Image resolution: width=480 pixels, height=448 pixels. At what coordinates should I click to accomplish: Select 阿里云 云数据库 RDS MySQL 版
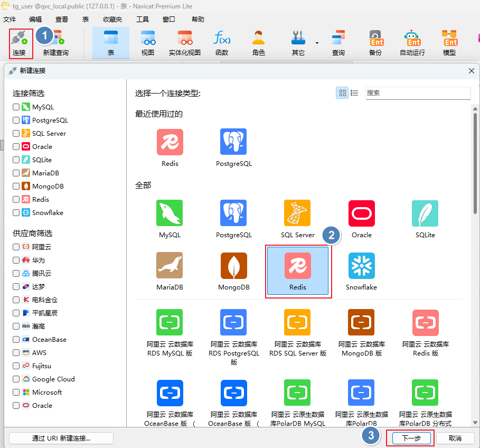[x=170, y=333]
